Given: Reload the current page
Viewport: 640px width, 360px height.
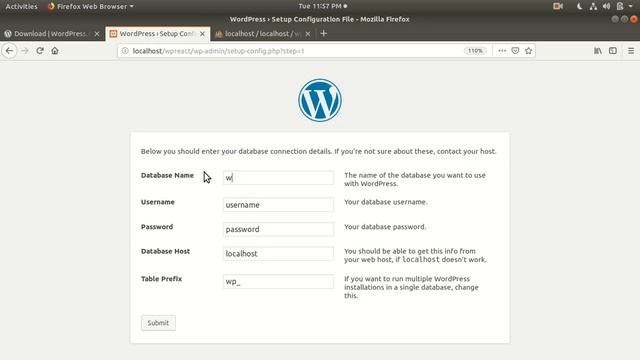Looking at the screenshot, I should point(40,51).
